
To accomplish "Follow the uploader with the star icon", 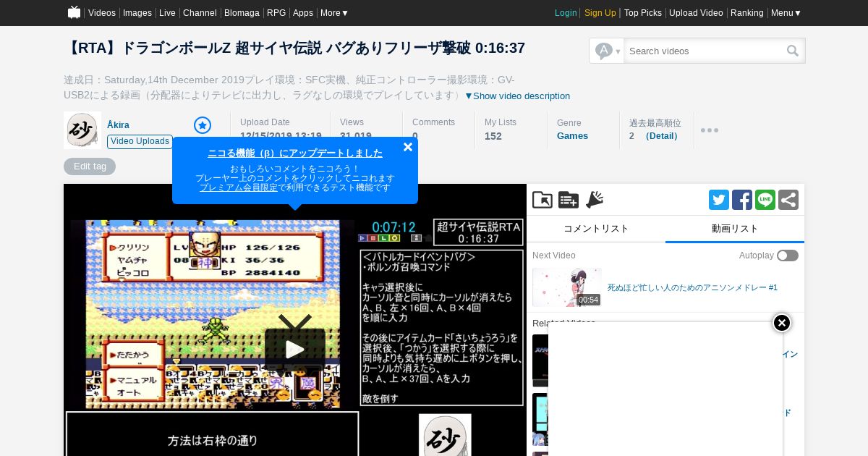I will tap(203, 125).
